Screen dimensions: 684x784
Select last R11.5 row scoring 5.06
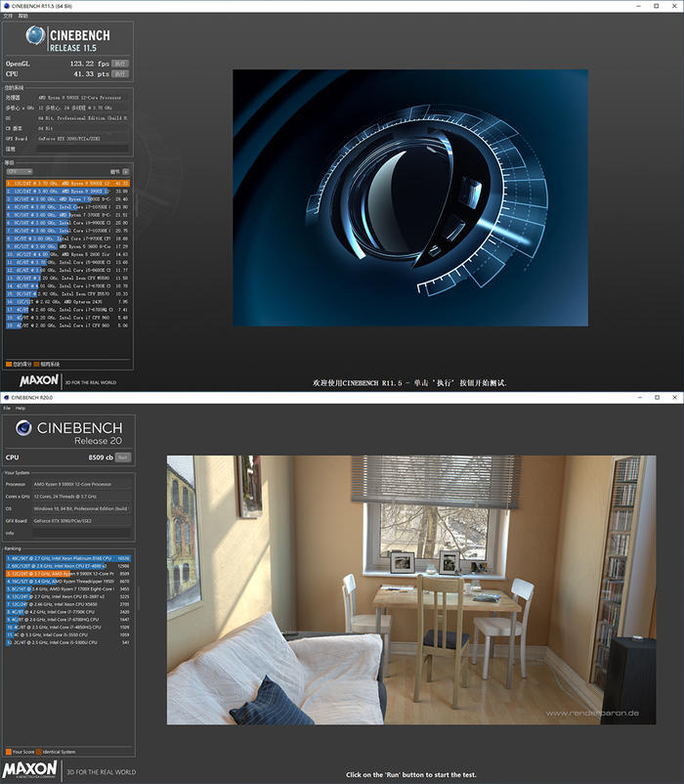click(67, 326)
